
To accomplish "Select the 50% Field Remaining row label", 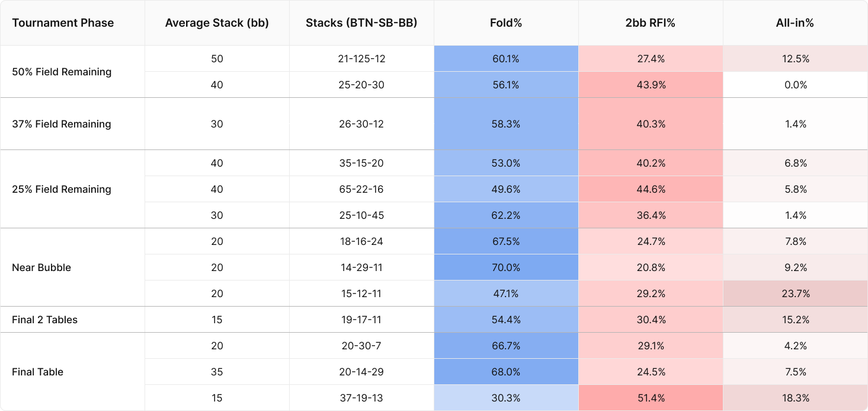I will click(62, 72).
